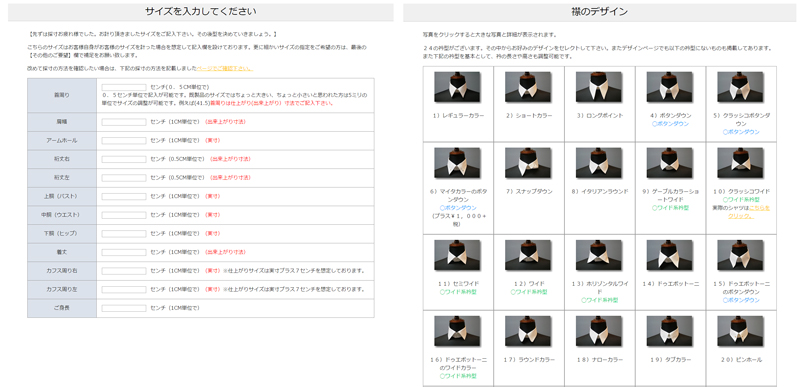Click the red (実寸) note beside アームホール
Viewport: 800px width, 387px height.
coord(212,140)
